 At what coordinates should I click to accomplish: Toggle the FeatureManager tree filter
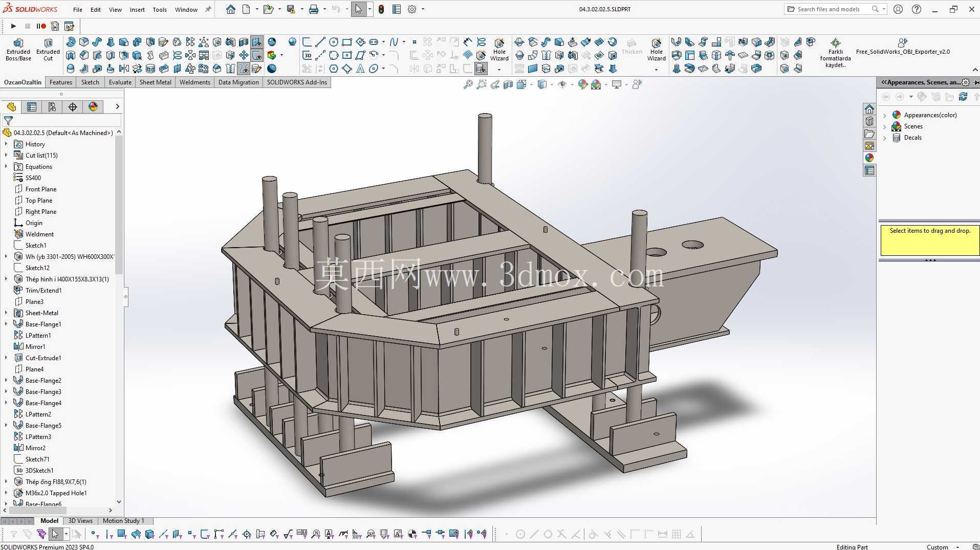8,121
